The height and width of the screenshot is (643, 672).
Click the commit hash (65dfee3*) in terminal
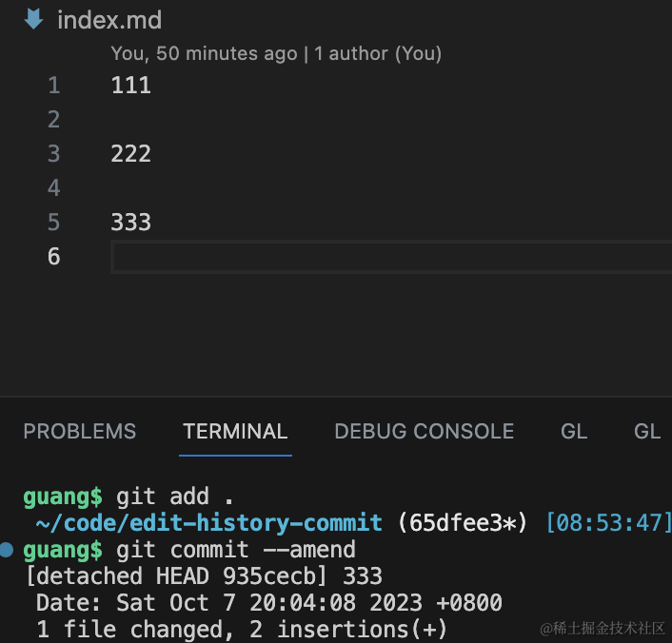pyautogui.click(x=463, y=523)
